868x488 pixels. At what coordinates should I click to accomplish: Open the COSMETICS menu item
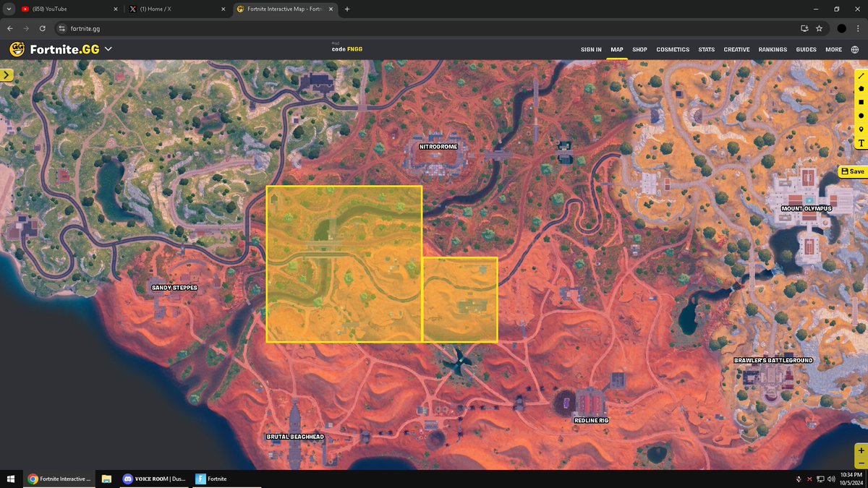click(x=673, y=50)
